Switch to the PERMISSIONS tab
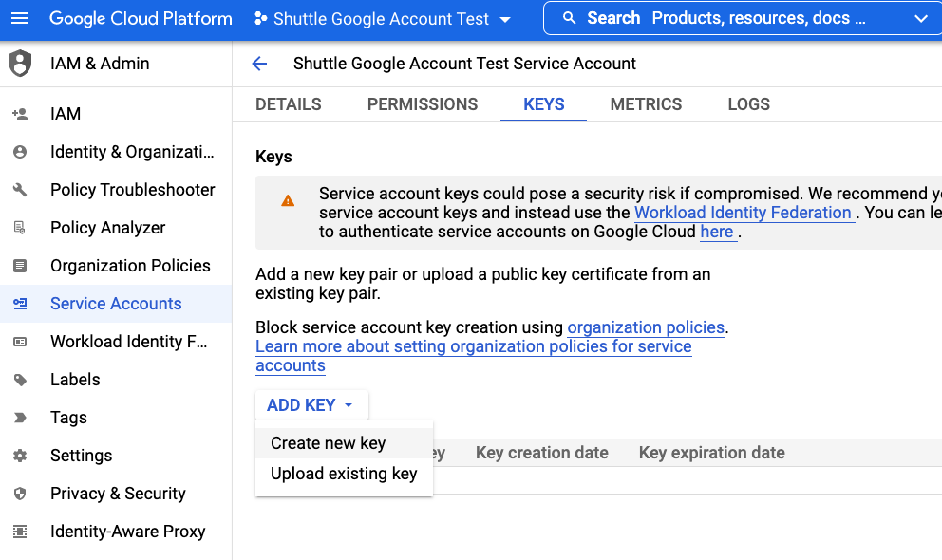Image resolution: width=942 pixels, height=560 pixels. click(423, 104)
